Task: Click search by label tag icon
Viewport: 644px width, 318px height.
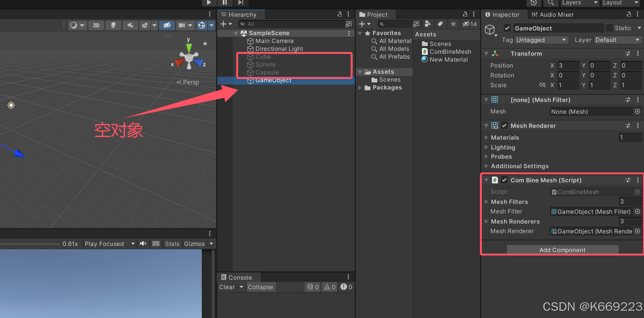Action: tap(440, 24)
